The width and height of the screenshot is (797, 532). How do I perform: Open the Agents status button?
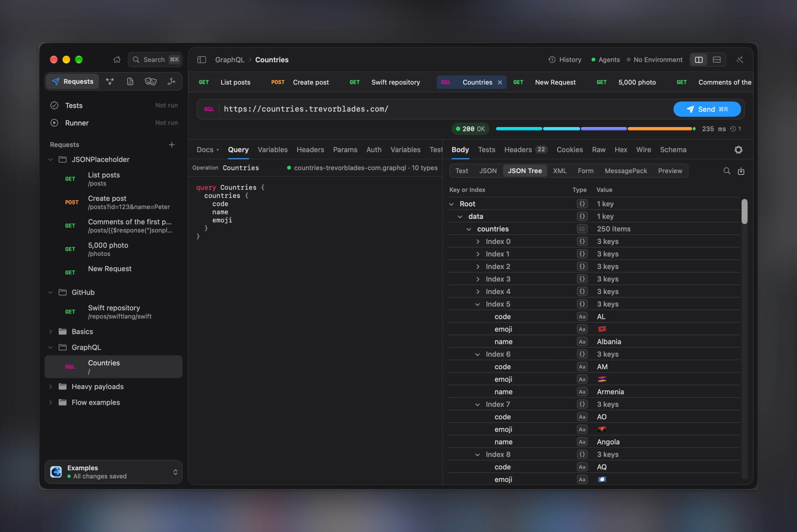click(x=605, y=60)
